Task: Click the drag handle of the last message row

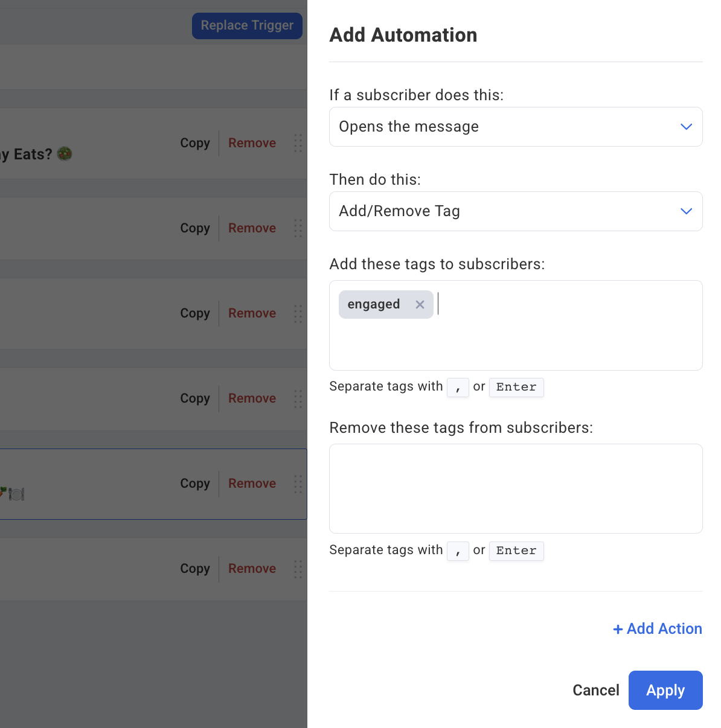Action: (x=298, y=569)
